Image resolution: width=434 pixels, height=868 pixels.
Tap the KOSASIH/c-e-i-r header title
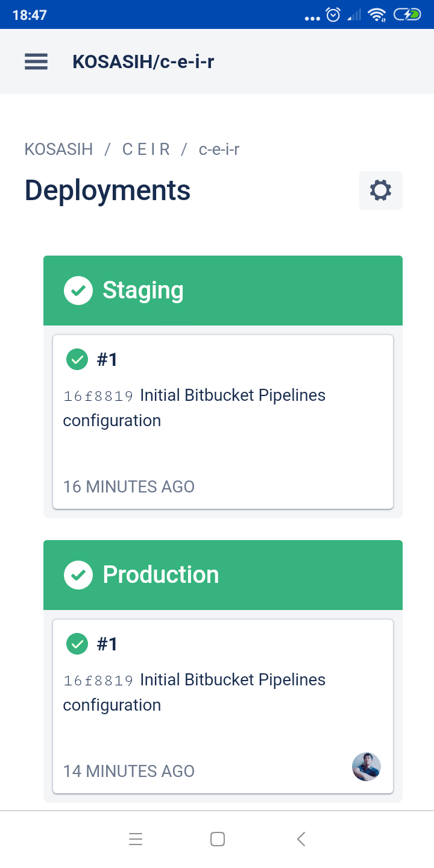(x=143, y=61)
